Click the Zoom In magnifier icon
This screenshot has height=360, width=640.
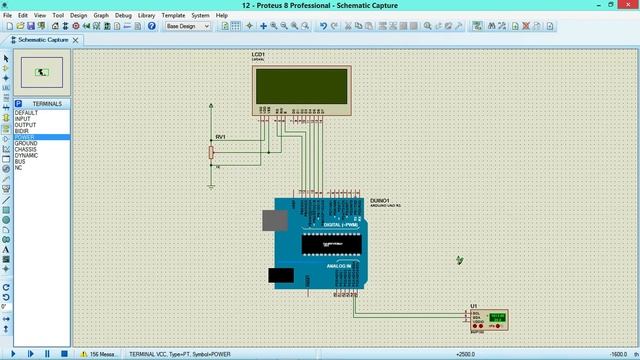coord(274,26)
